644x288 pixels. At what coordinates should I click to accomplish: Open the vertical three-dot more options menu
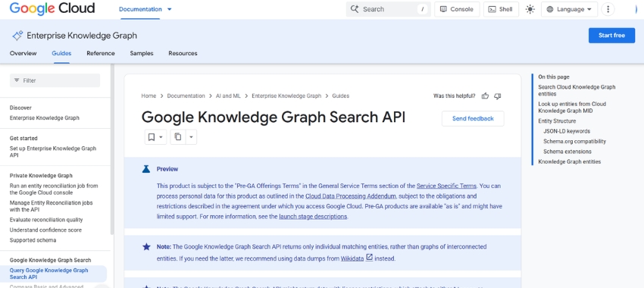tap(608, 9)
